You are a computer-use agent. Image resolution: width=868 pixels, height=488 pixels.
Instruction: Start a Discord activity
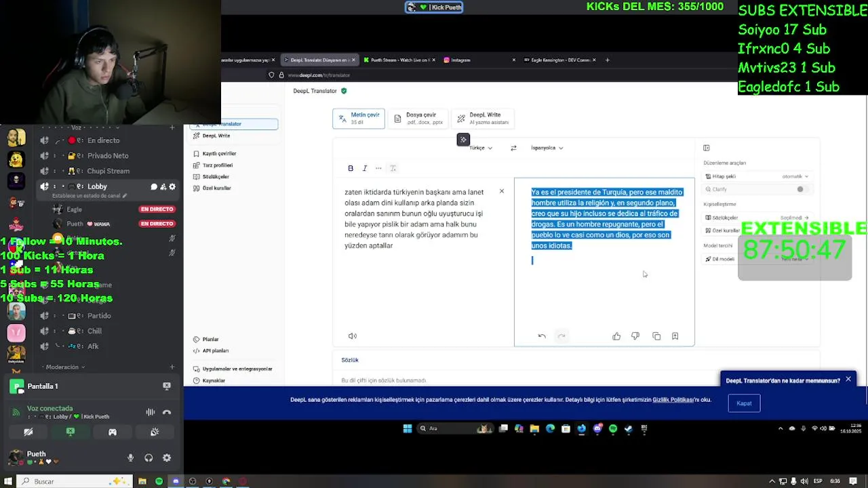pos(113,432)
